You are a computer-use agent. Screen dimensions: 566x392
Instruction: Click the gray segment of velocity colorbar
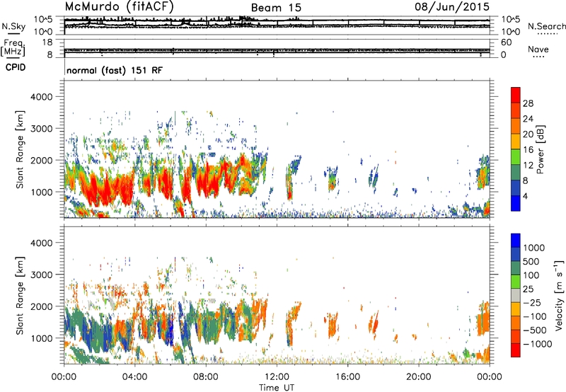point(516,295)
